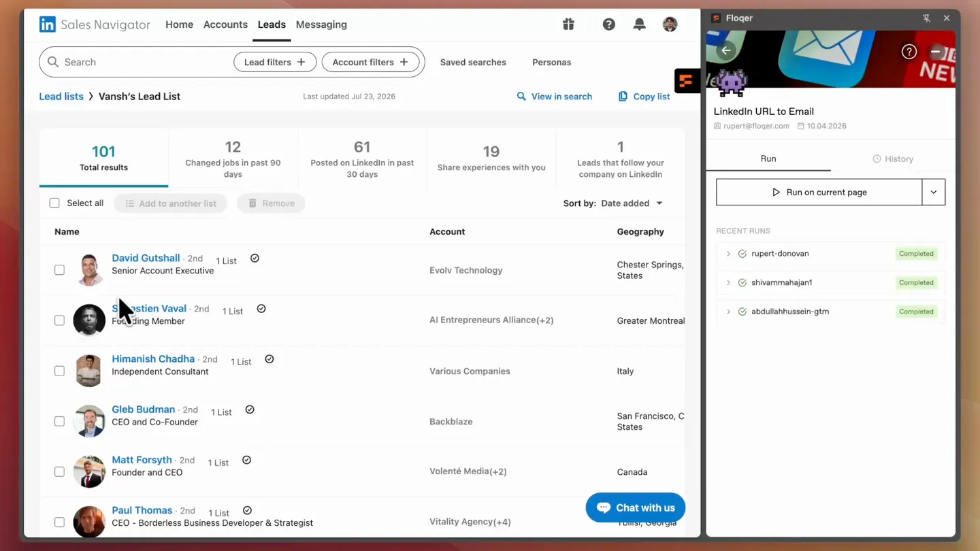
Task: Select the Changed jobs in past 90 days tab
Action: (233, 159)
